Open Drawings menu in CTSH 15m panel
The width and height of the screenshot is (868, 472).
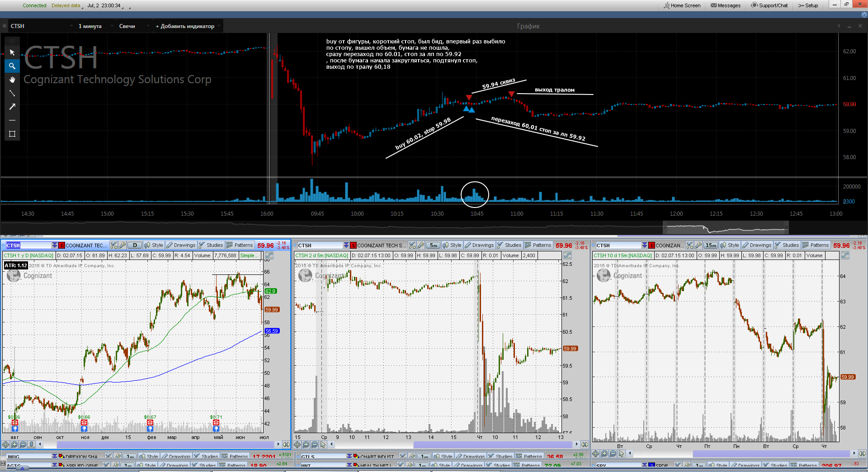pyautogui.click(x=757, y=245)
